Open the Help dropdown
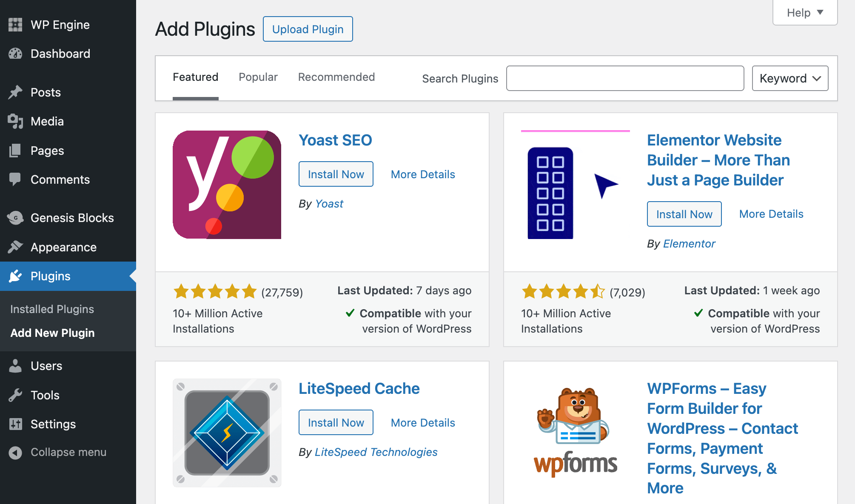The width and height of the screenshot is (855, 504). tap(804, 12)
